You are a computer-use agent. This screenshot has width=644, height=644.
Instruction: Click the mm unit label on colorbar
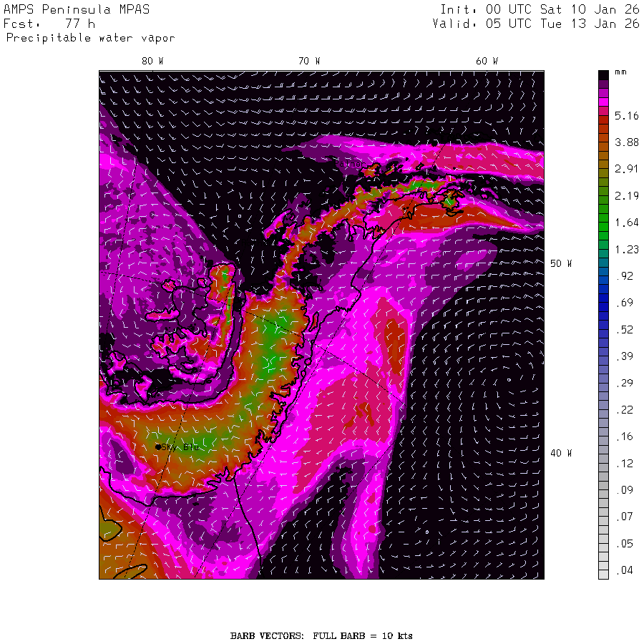point(620,72)
